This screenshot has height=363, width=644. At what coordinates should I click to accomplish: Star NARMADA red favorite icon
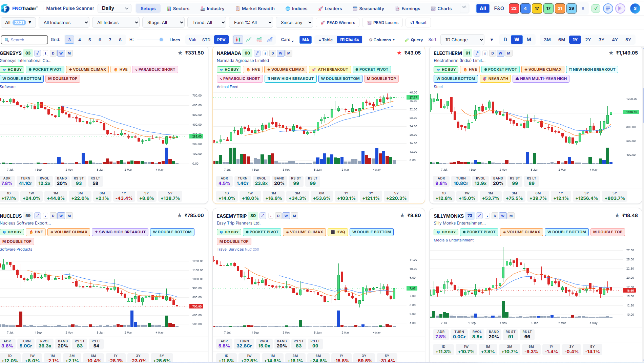click(399, 53)
